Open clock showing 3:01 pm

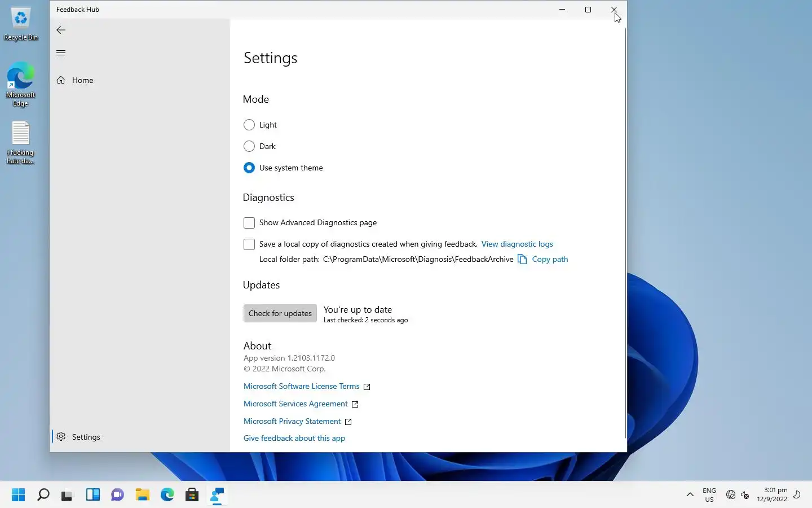pyautogui.click(x=772, y=495)
